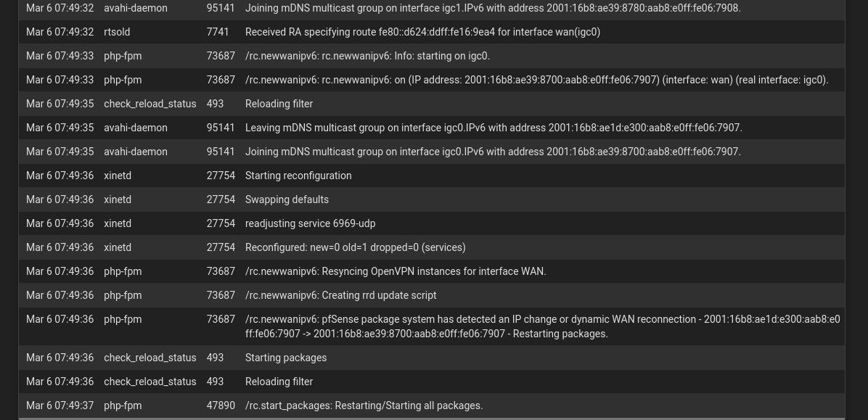
Task: Click the PID 7741 cell
Action: click(218, 32)
